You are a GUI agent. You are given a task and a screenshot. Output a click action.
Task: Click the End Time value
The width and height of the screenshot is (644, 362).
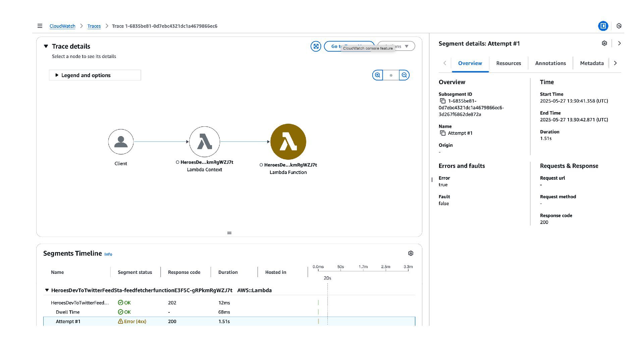(574, 120)
